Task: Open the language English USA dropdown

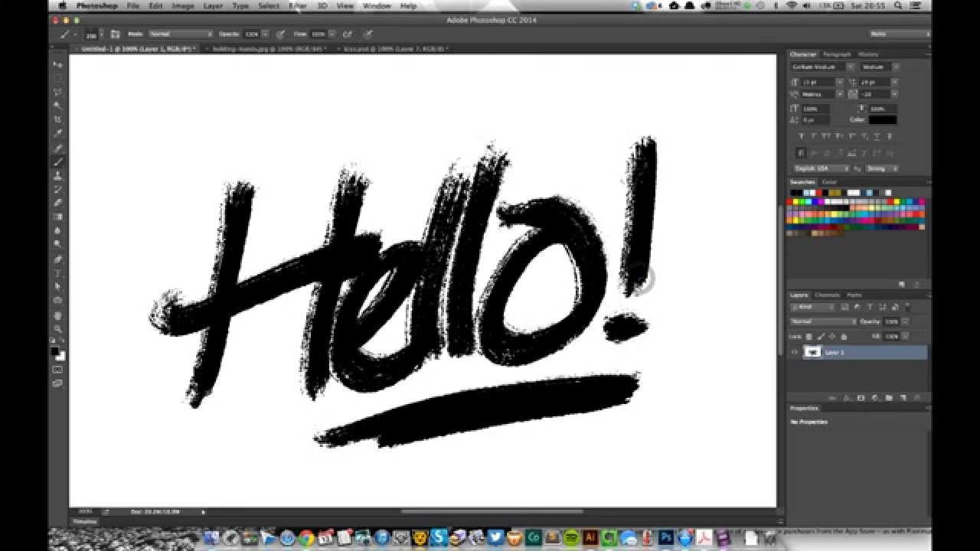Action: click(x=820, y=168)
